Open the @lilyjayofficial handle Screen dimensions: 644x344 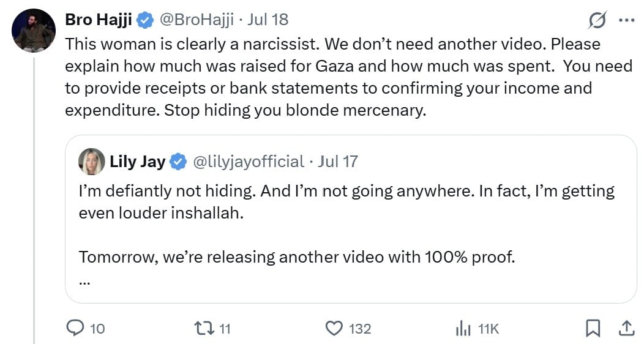click(x=249, y=162)
